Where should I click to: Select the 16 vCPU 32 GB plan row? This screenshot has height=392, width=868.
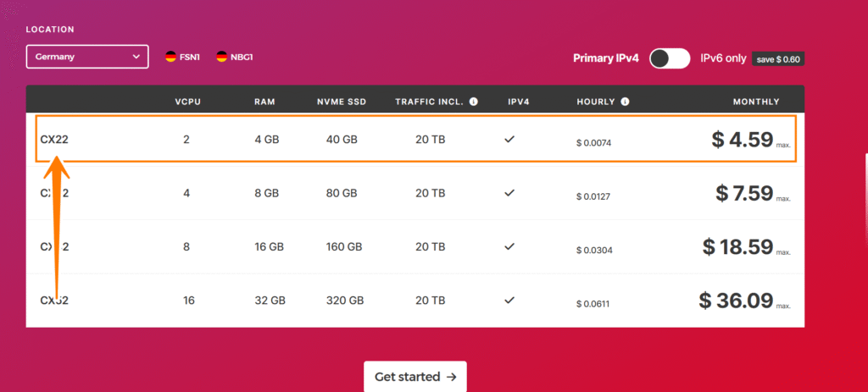pos(415,301)
